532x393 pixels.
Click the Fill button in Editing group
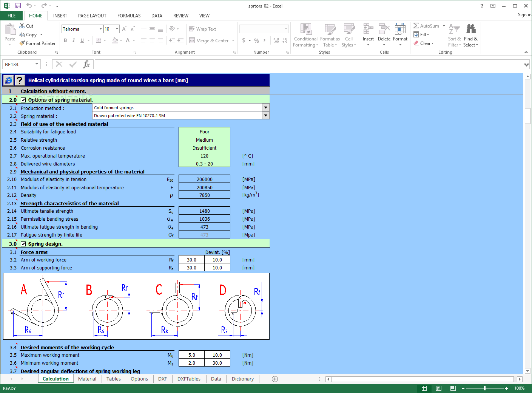421,34
